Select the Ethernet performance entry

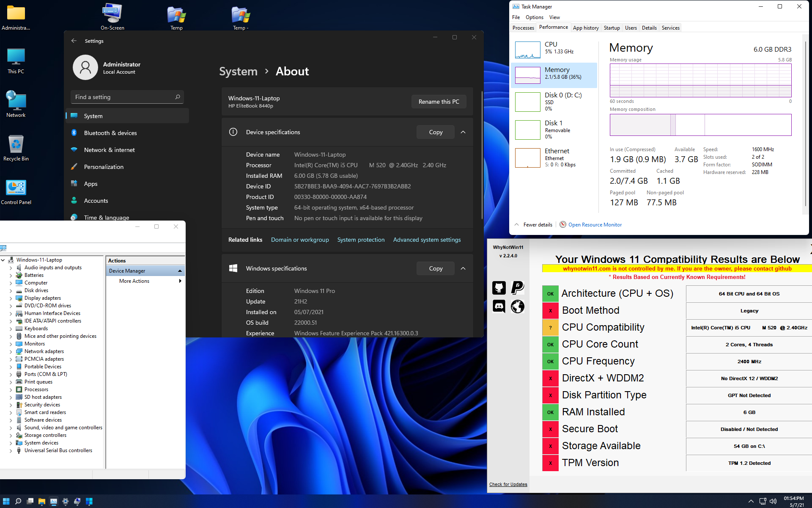coord(554,157)
